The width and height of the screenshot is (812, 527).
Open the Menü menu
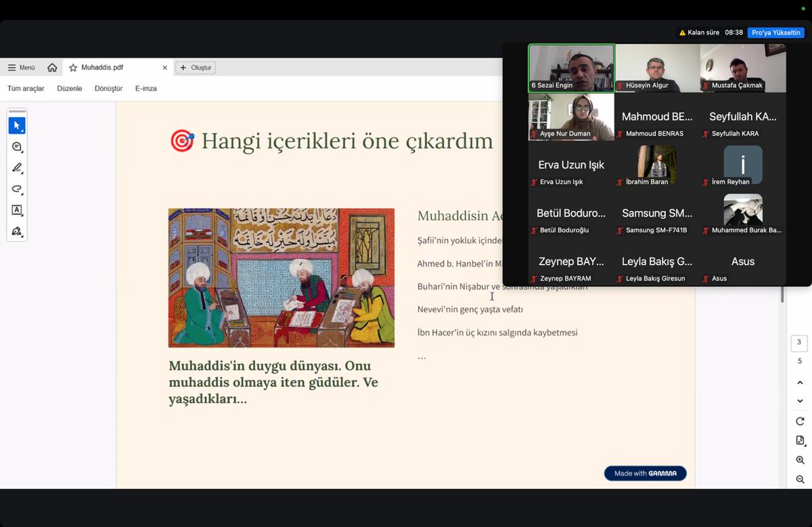click(x=21, y=67)
